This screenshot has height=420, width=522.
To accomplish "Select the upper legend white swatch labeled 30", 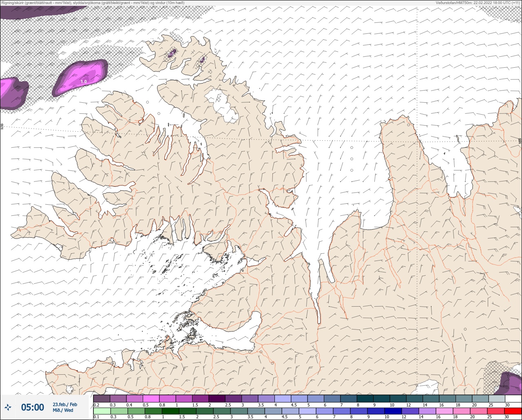I will coord(513,398).
